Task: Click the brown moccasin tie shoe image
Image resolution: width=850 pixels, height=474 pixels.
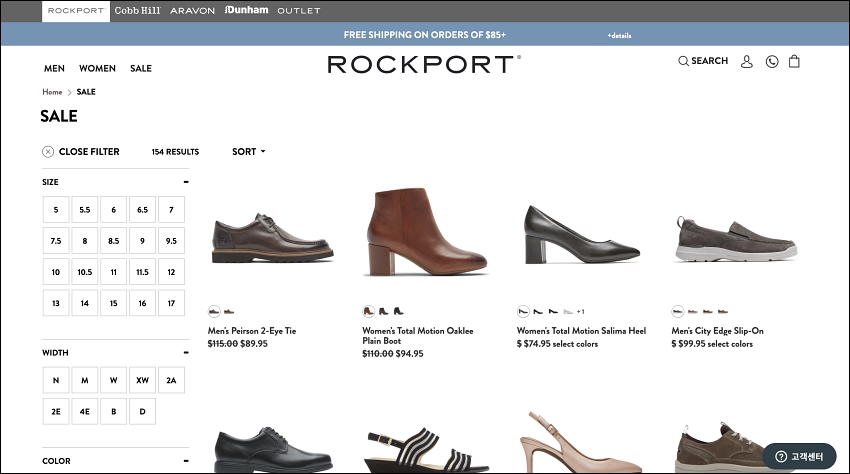Action: (x=273, y=239)
